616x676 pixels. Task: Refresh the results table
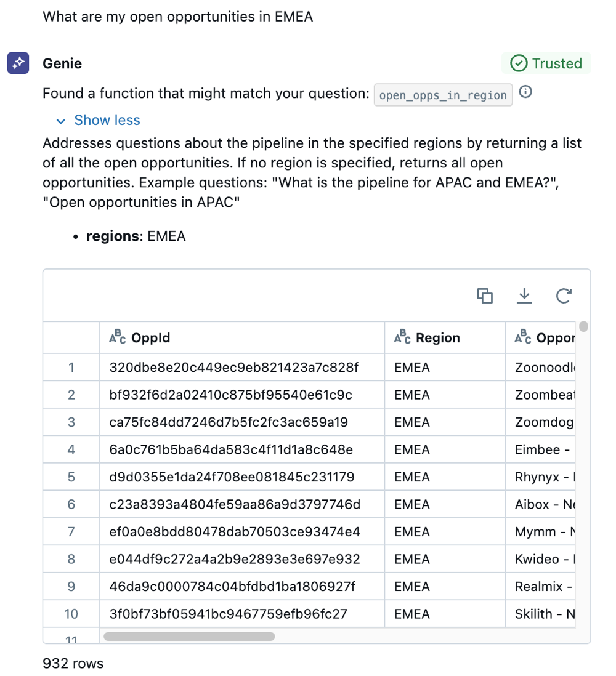pyautogui.click(x=564, y=296)
